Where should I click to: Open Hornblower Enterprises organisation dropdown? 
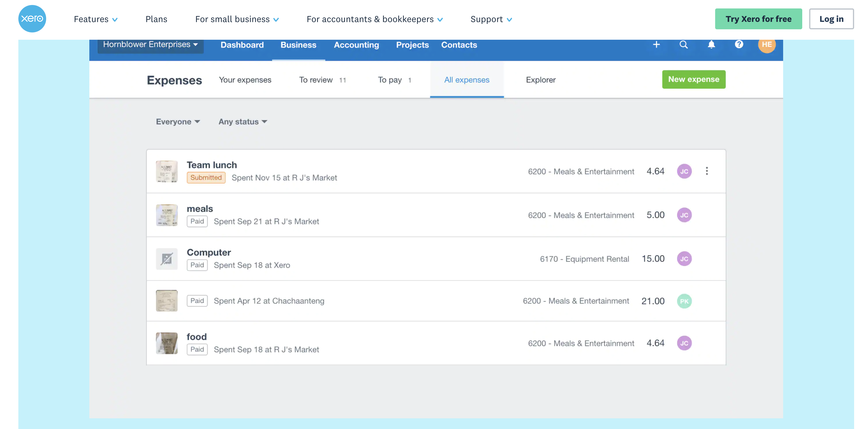pos(150,44)
